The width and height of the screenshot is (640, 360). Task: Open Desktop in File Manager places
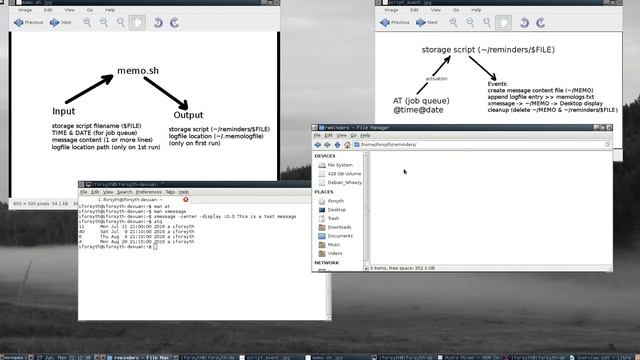332,210
